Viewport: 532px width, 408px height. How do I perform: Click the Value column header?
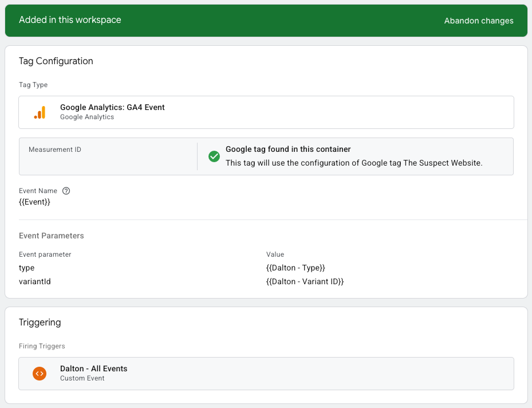tap(275, 254)
